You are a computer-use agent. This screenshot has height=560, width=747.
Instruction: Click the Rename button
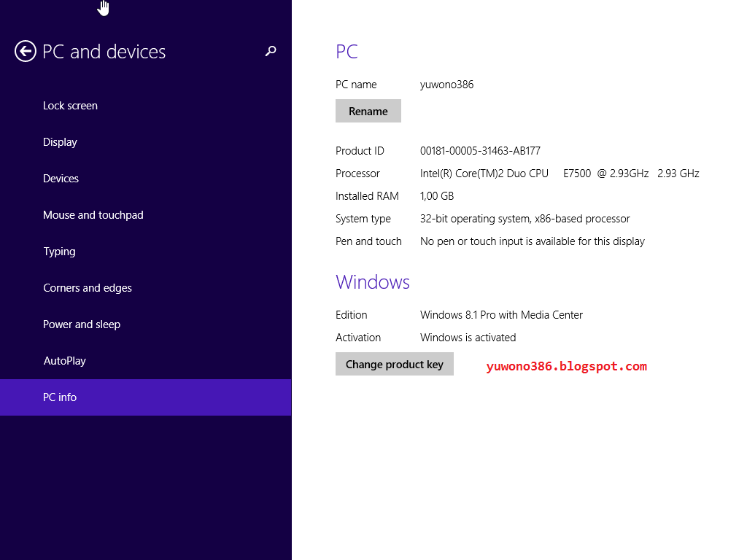[368, 111]
